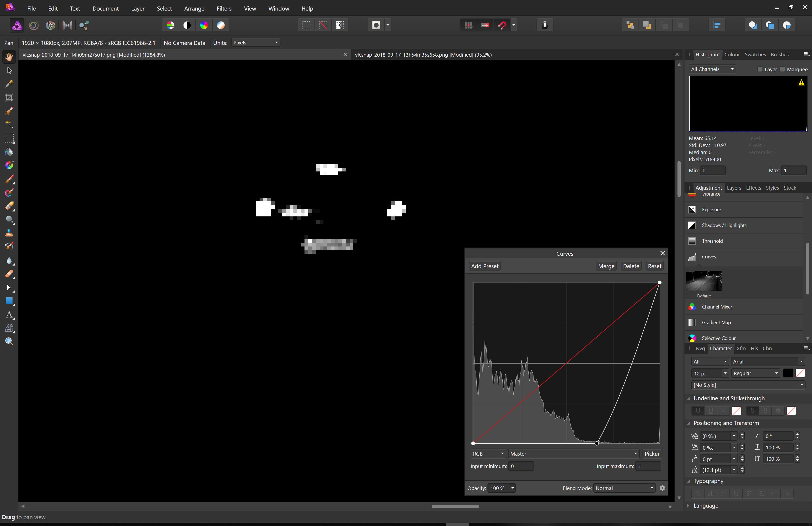Select the Gradient tool
The image size is (812, 526).
point(9,165)
